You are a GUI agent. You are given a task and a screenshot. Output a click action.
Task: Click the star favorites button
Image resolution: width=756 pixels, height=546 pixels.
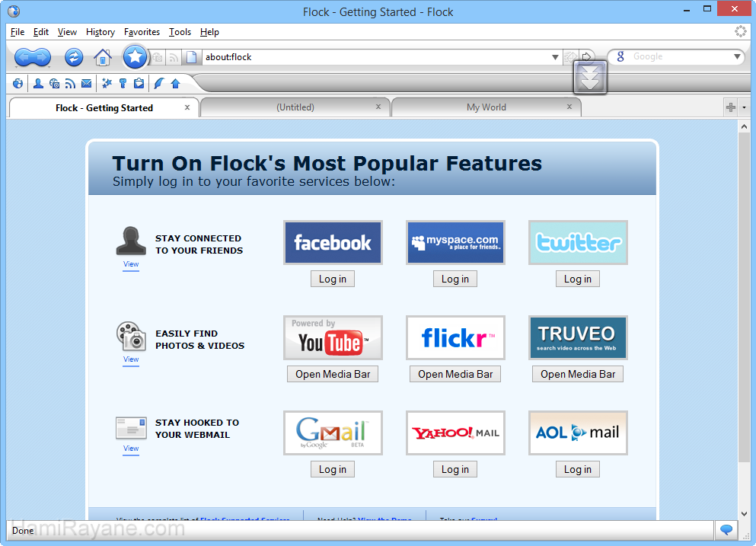tap(135, 57)
